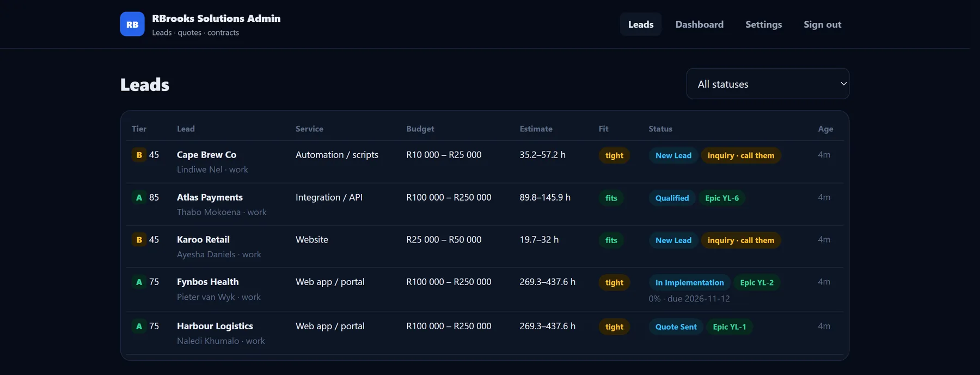Click the A tier badge for Fynbos Health
Image resolution: width=980 pixels, height=375 pixels.
(x=139, y=282)
